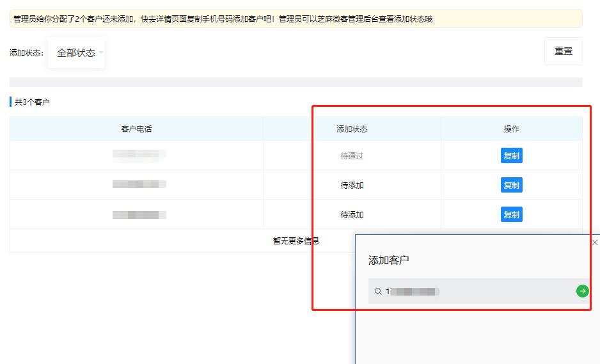This screenshot has width=600, height=364.
Task: Click the blurred phone number in 待通过 row
Action: click(139, 154)
